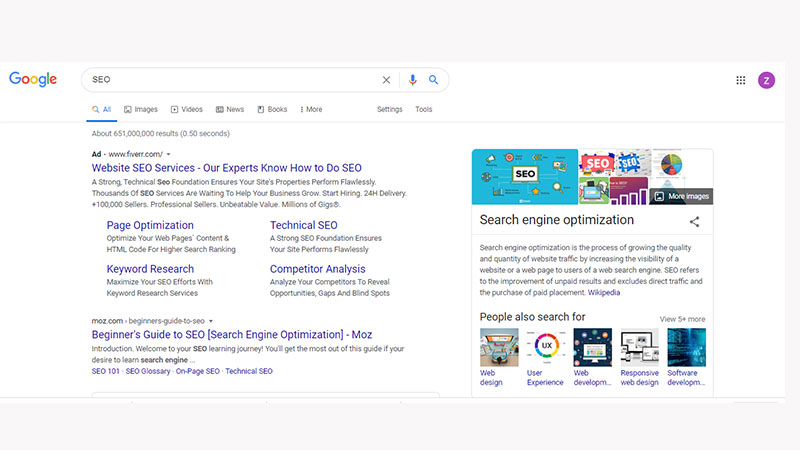Open the pie chart thumbnail image
The height and width of the screenshot is (450, 800).
(671, 164)
